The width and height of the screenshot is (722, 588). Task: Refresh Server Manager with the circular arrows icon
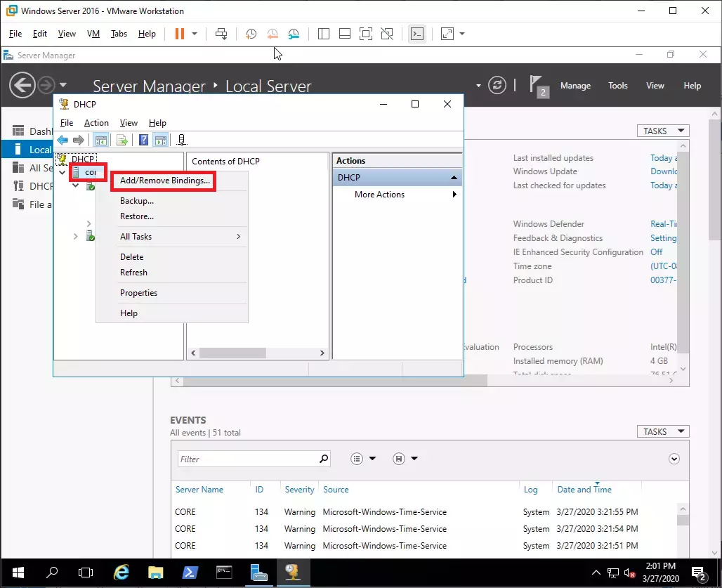coord(497,85)
